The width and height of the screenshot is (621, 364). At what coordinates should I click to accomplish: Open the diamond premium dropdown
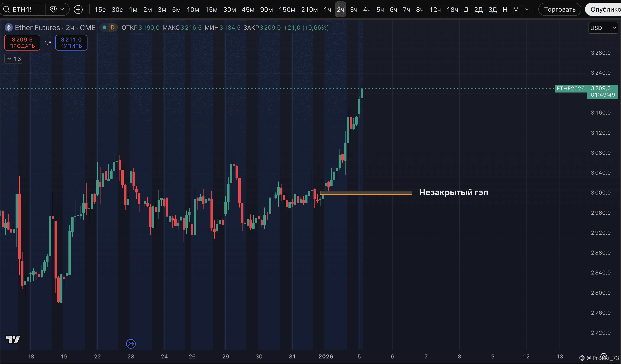[x=57, y=9]
